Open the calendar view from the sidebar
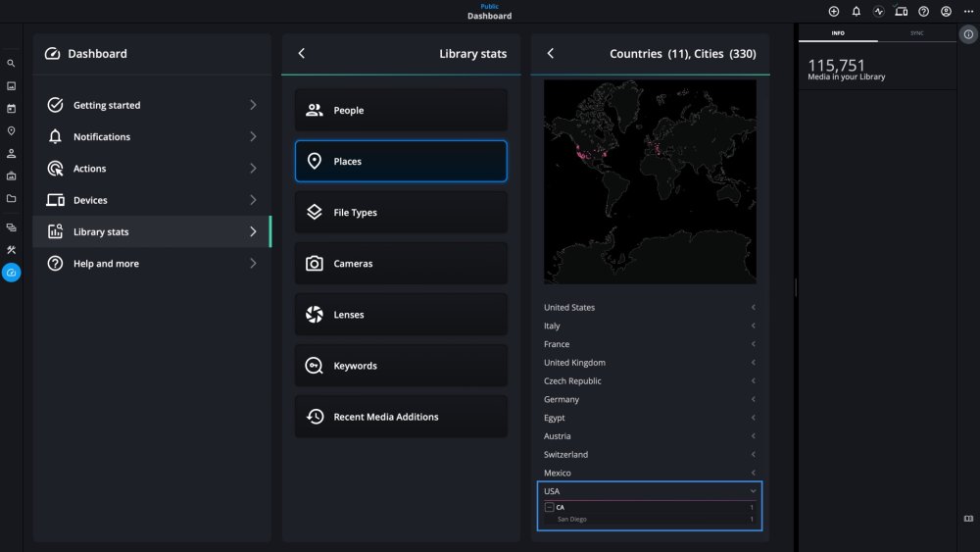Viewport: 980px width, 552px height. pyautogui.click(x=11, y=109)
